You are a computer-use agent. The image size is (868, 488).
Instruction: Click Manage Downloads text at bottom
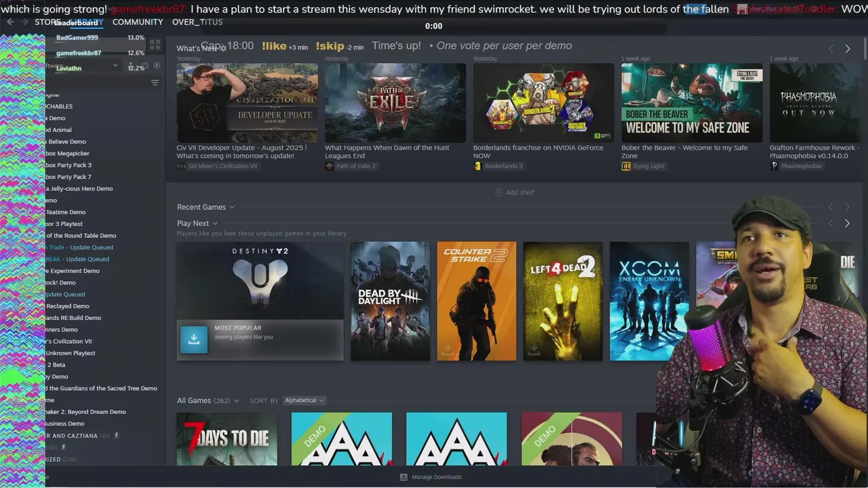437,477
